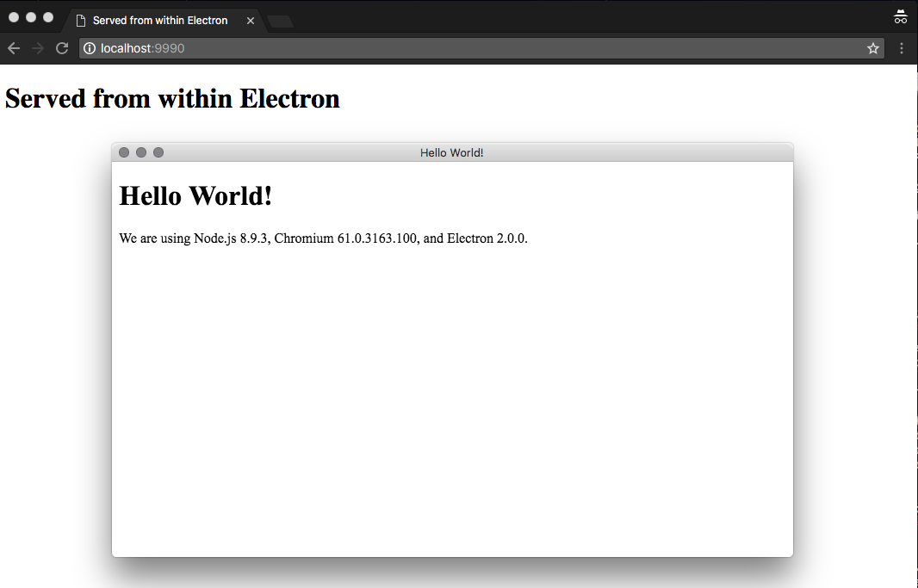918x588 pixels.
Task: Open the site information icon beside localhost
Action: 90,48
